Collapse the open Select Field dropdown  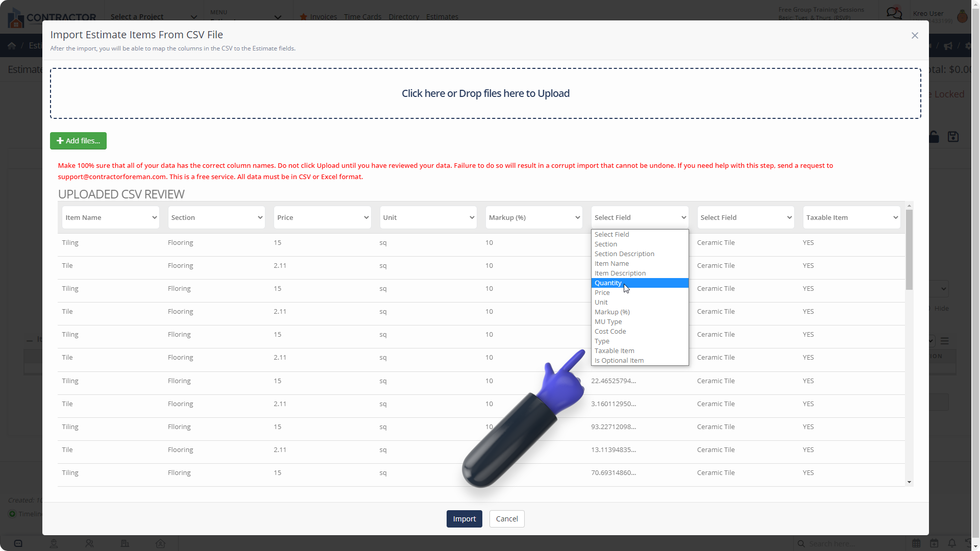coord(640,217)
